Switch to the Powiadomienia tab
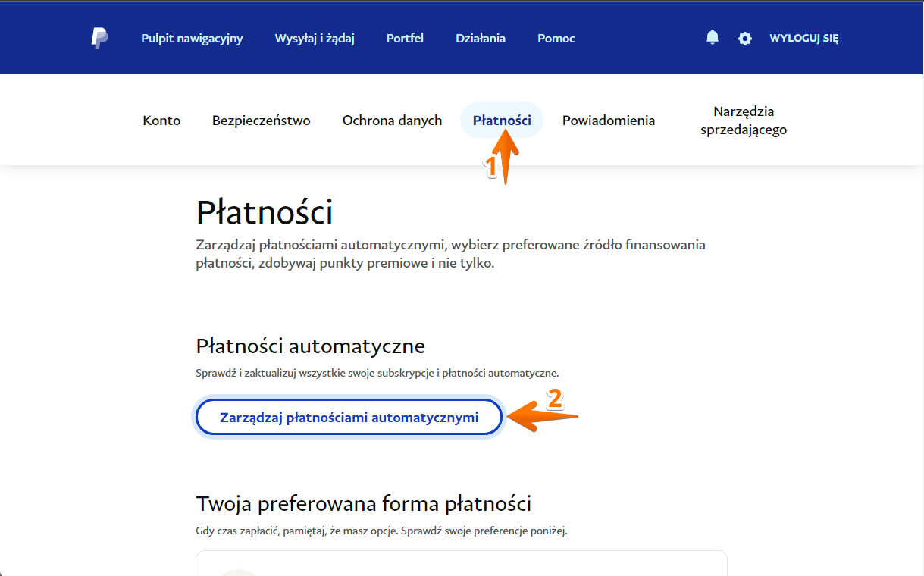This screenshot has height=576, width=924. 609,120
